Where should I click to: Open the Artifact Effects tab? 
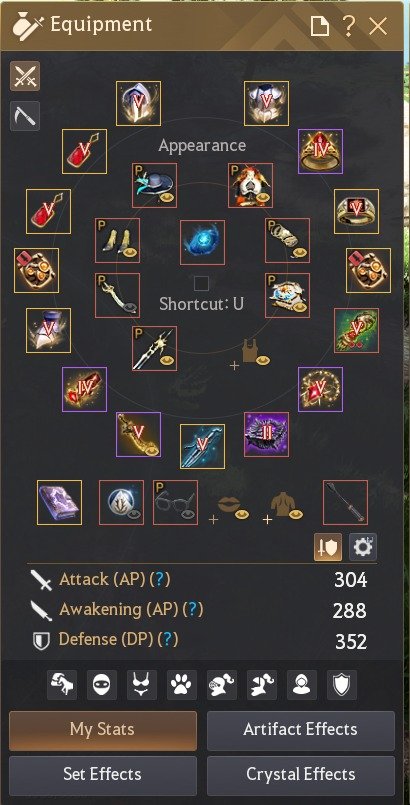301,731
